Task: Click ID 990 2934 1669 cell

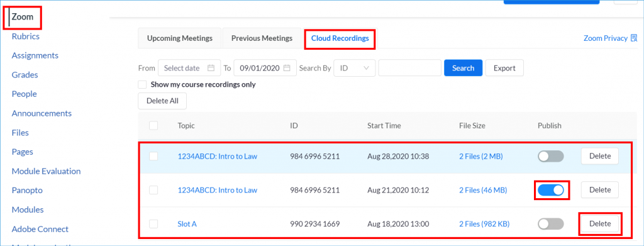Action: coord(314,224)
